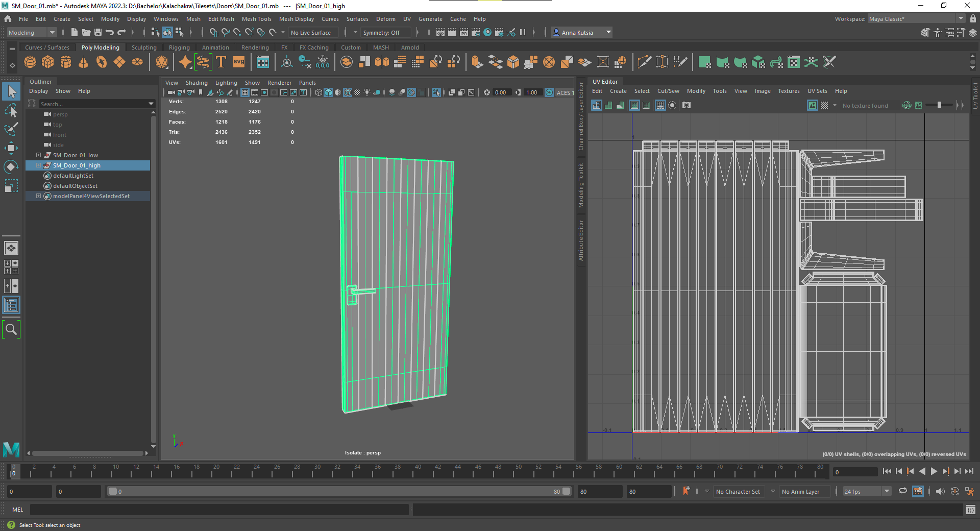Open the Workspace Maya Classic dropdown
Screen dimensions: 980x531
click(917, 19)
